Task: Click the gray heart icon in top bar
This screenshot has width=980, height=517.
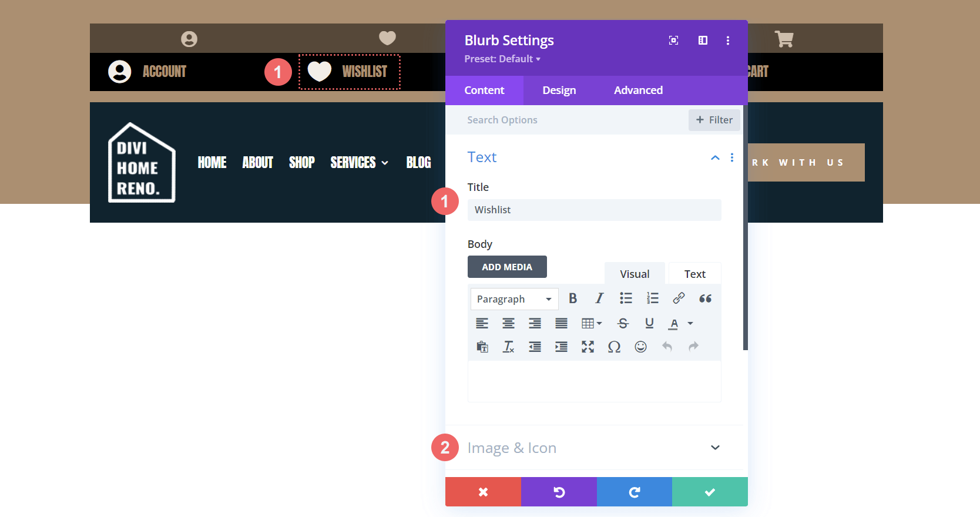Action: click(387, 38)
